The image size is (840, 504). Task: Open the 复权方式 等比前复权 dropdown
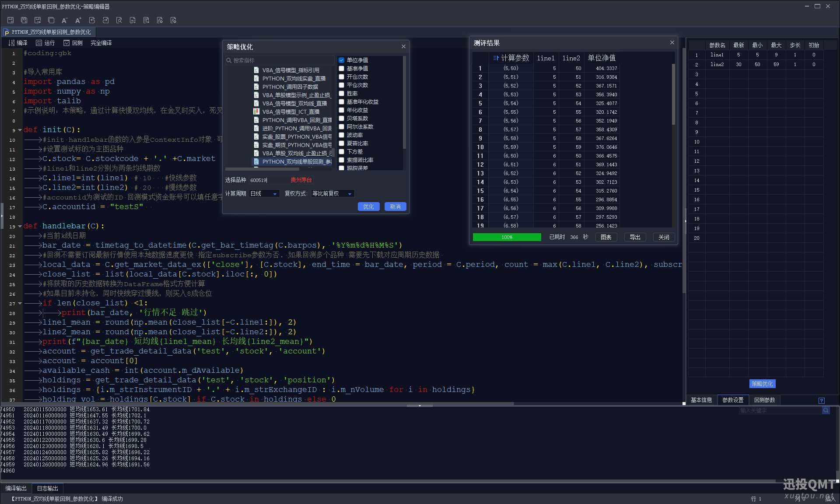coord(332,193)
